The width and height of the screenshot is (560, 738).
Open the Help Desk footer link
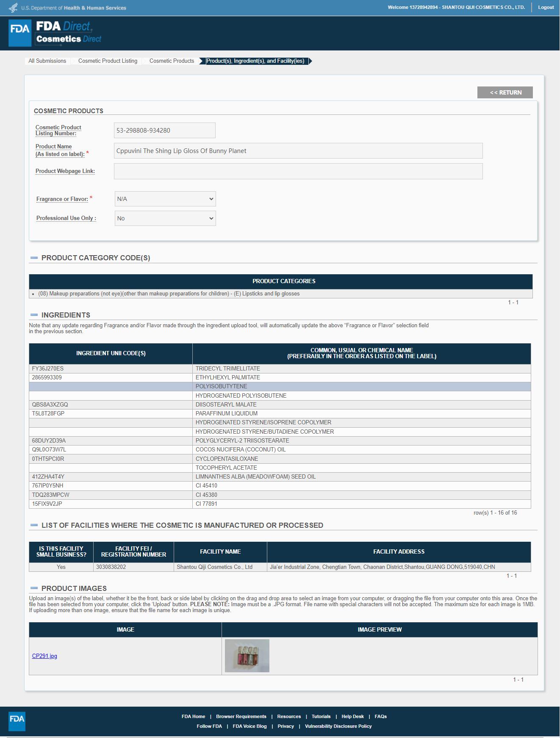[352, 716]
